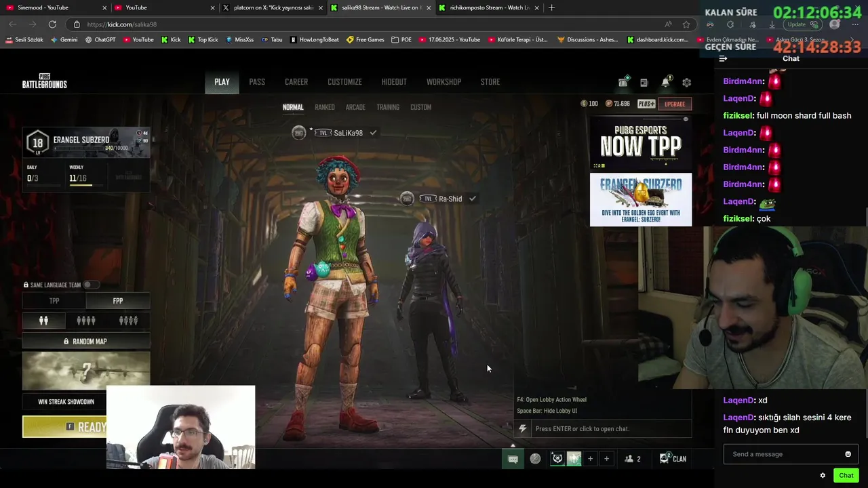The image size is (868, 488).
Task: Switch to Sinemood - YouTube browser tab
Action: [55, 7]
